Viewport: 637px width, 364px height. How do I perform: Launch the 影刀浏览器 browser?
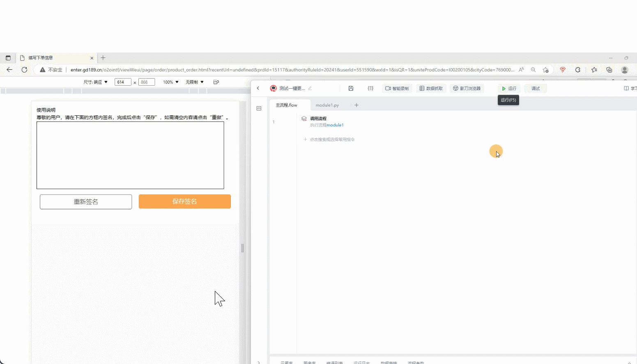click(467, 89)
